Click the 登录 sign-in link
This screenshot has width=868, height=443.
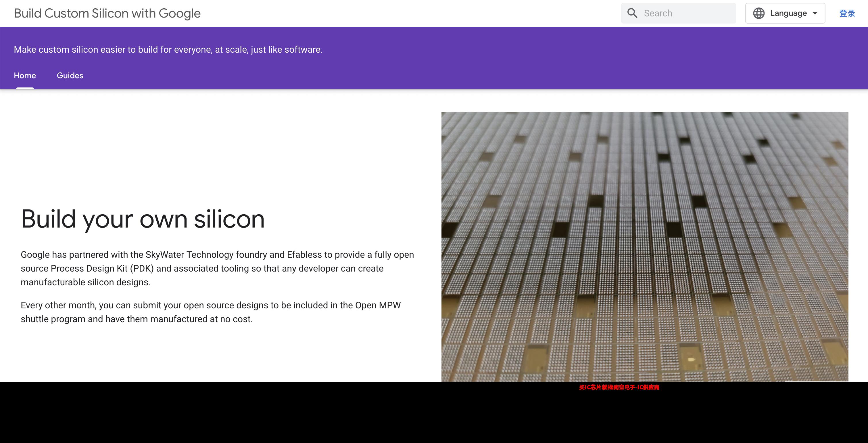point(847,13)
